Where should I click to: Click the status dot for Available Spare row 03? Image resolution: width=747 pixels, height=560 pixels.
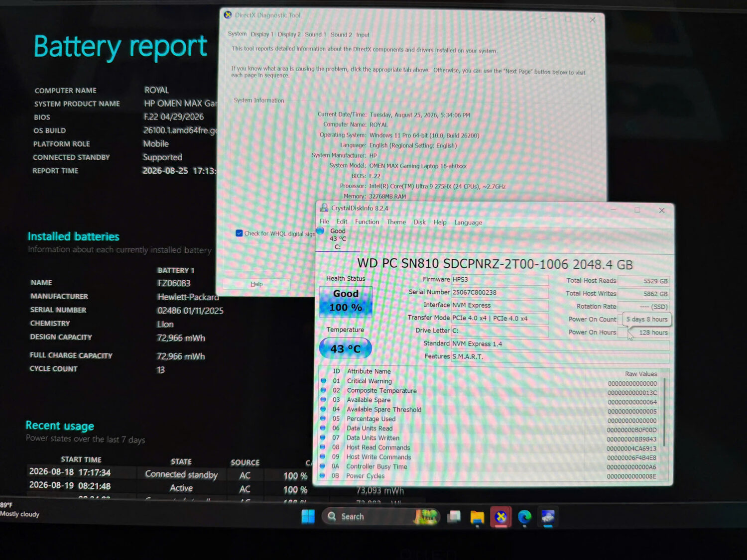tap(323, 400)
